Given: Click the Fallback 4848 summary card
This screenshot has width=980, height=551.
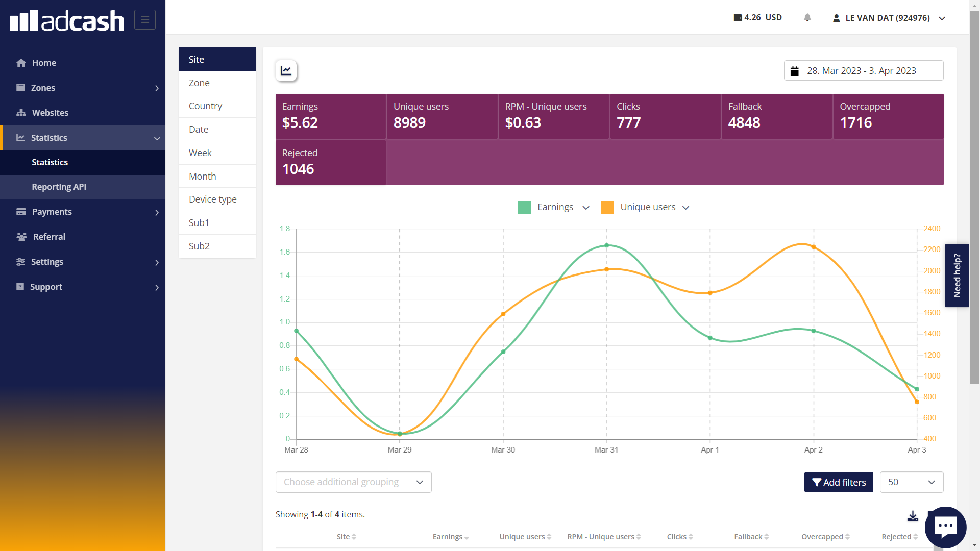Looking at the screenshot, I should click(777, 116).
